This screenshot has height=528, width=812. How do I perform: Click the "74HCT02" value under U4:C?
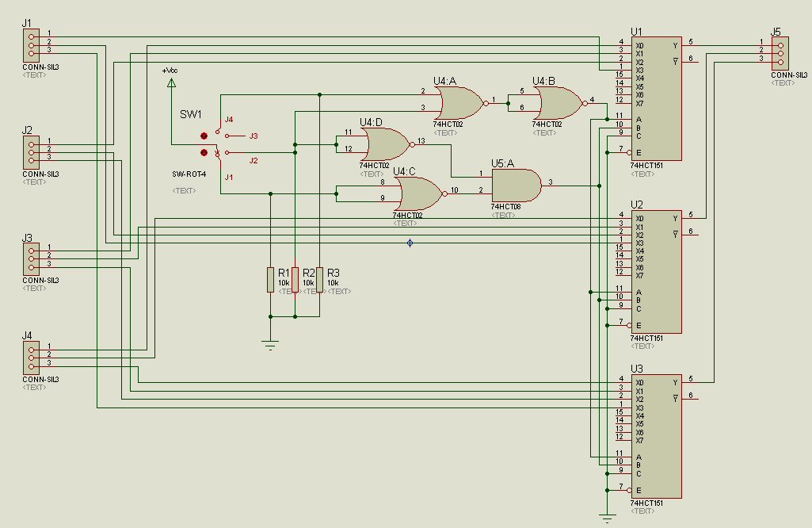tap(407, 215)
